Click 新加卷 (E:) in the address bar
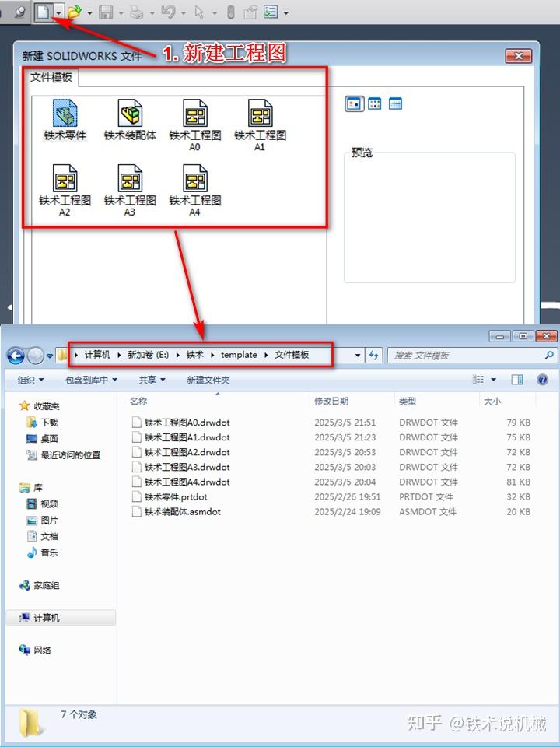The width and height of the screenshot is (560, 747). tap(148, 355)
